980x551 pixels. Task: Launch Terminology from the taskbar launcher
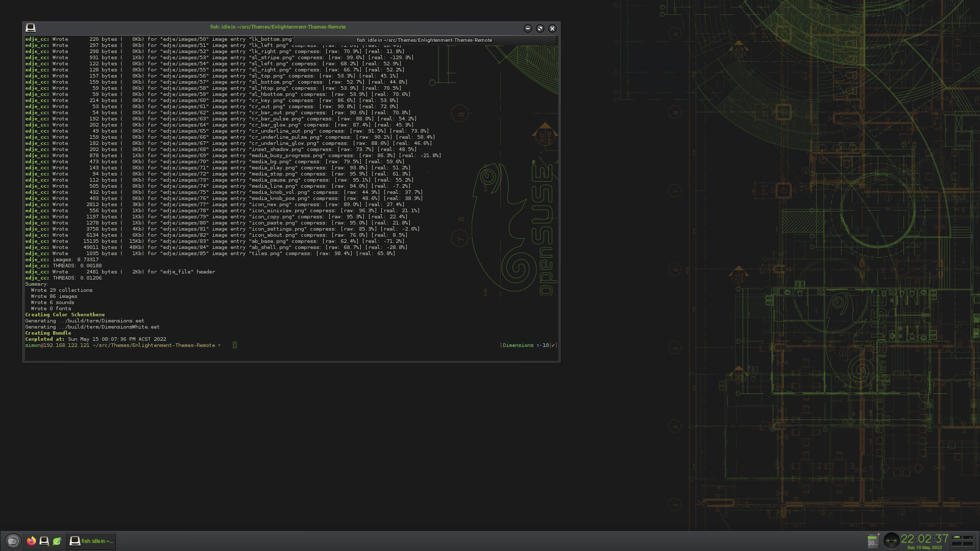pyautogui.click(x=44, y=541)
